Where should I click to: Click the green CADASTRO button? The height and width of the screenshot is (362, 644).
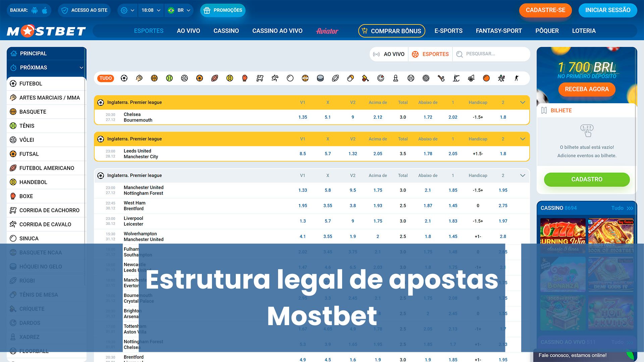pyautogui.click(x=587, y=179)
